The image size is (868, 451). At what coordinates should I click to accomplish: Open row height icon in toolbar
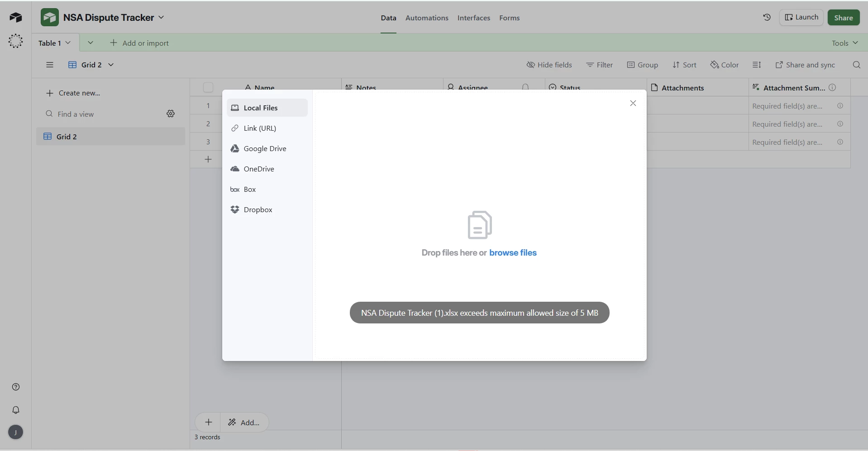[757, 65]
